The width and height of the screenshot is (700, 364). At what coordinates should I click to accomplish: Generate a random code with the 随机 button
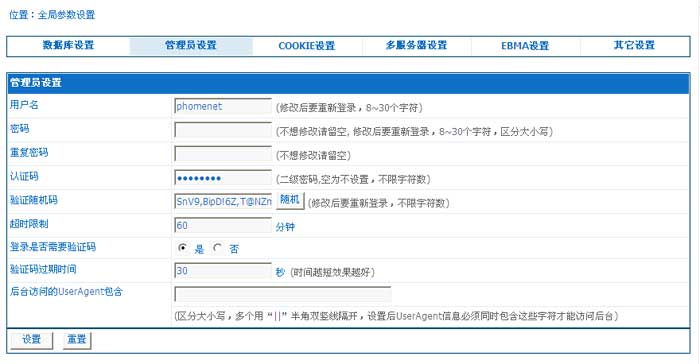290,201
